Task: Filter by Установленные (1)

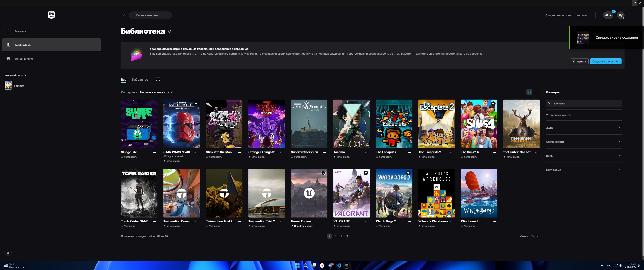Action: click(558, 115)
